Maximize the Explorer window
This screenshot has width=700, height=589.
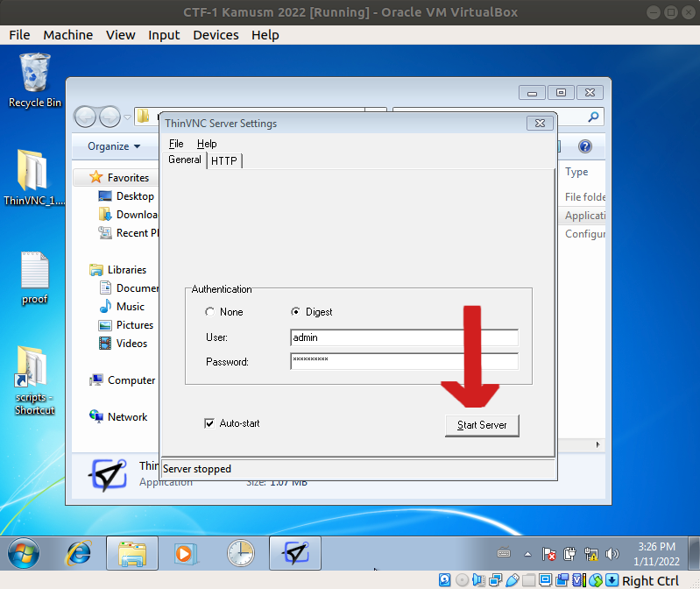562,92
